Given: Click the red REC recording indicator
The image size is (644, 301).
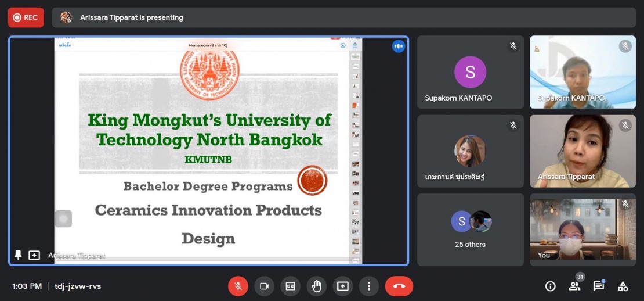Looking at the screenshot, I should (x=26, y=17).
